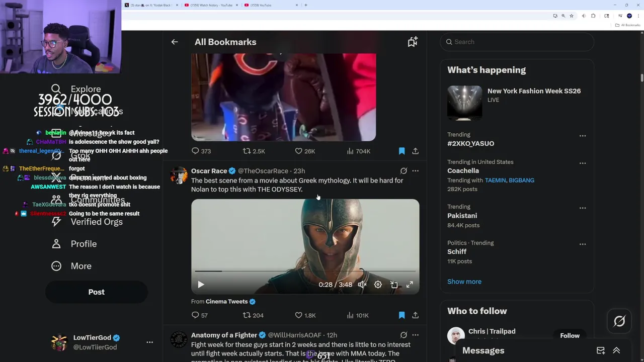Like the Oscar Race tweet with 1.8K likes
This screenshot has height=362, width=644.
(305, 315)
